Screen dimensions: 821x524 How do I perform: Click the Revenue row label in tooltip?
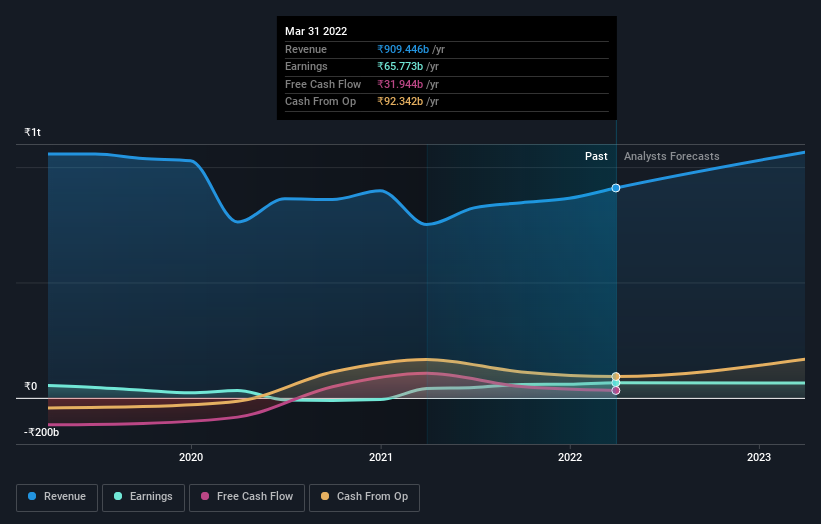(x=306, y=49)
